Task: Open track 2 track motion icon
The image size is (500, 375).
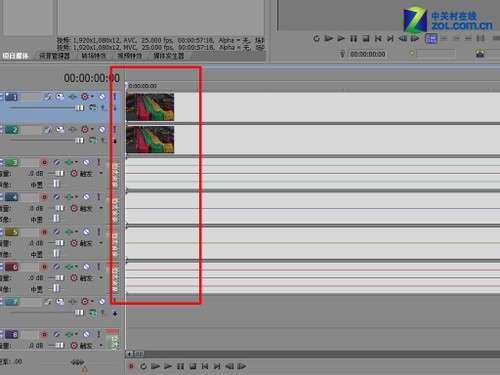Action: (60, 129)
